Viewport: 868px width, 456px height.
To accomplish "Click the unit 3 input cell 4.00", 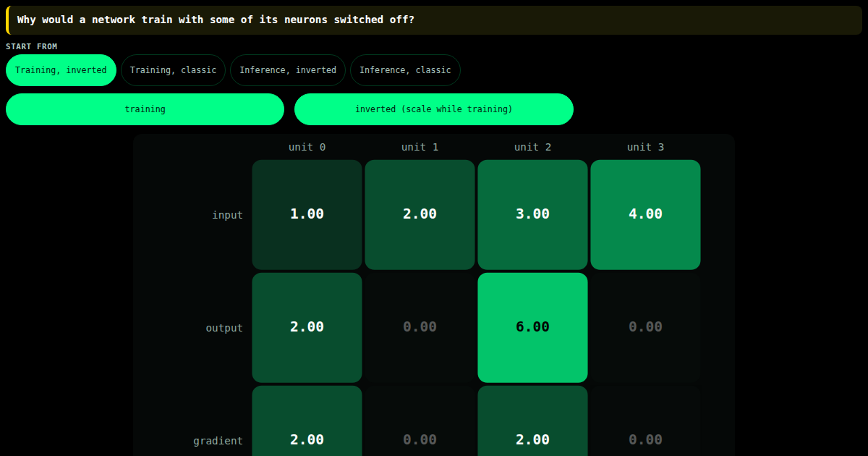I will [645, 215].
